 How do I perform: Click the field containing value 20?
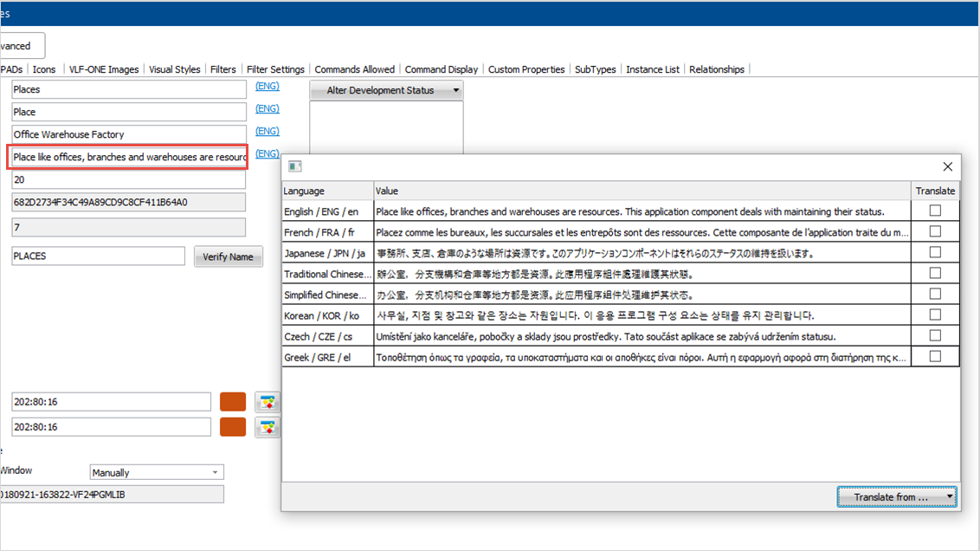(129, 179)
